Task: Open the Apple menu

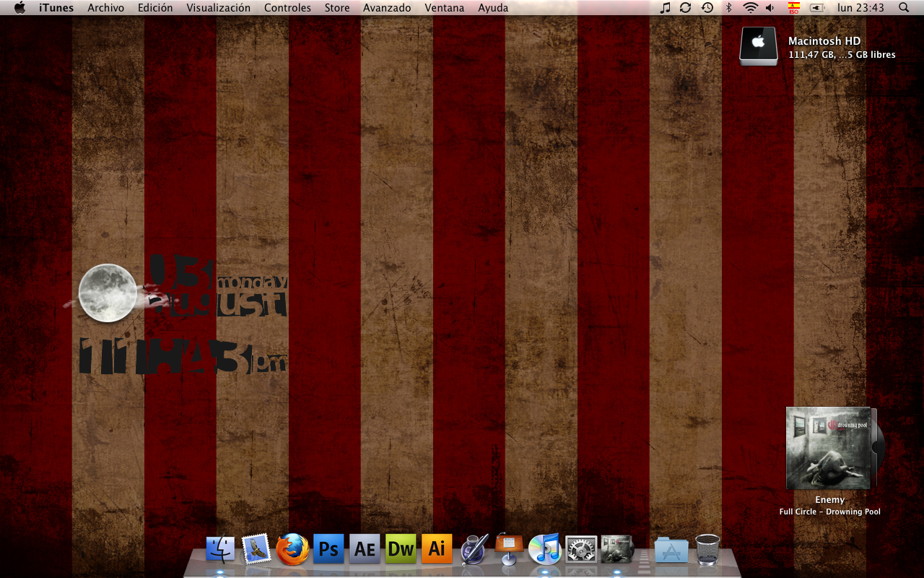Action: pyautogui.click(x=19, y=8)
